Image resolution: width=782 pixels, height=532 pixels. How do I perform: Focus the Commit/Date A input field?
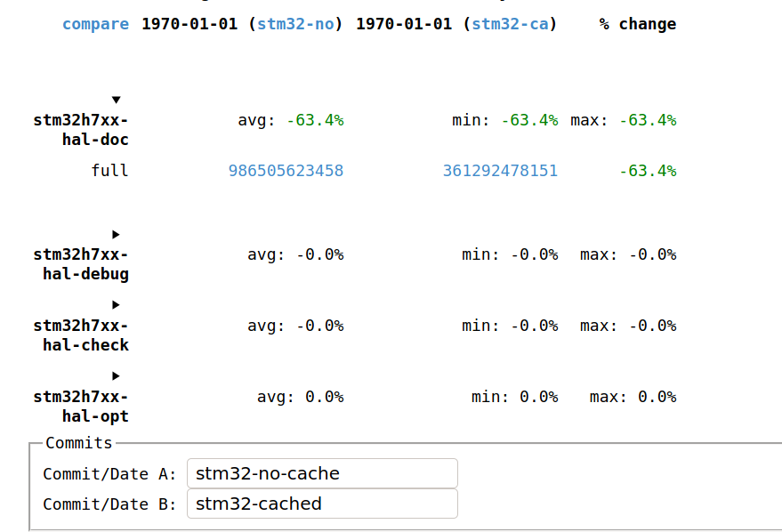coord(322,473)
